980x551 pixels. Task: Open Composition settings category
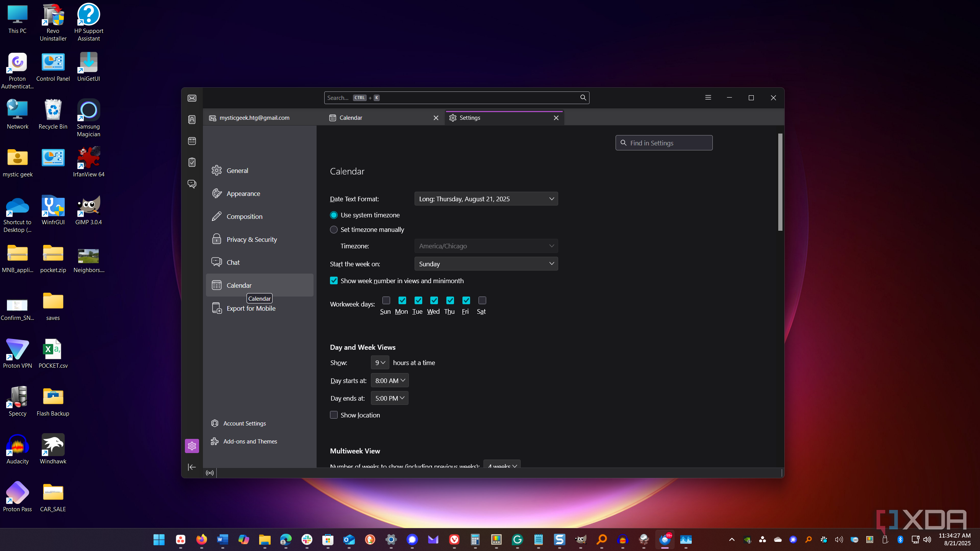tap(260, 217)
